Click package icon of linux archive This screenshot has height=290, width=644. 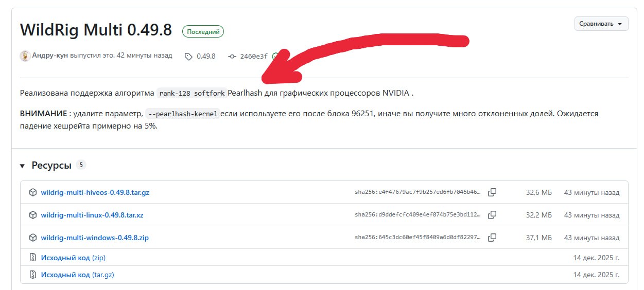coord(33,215)
